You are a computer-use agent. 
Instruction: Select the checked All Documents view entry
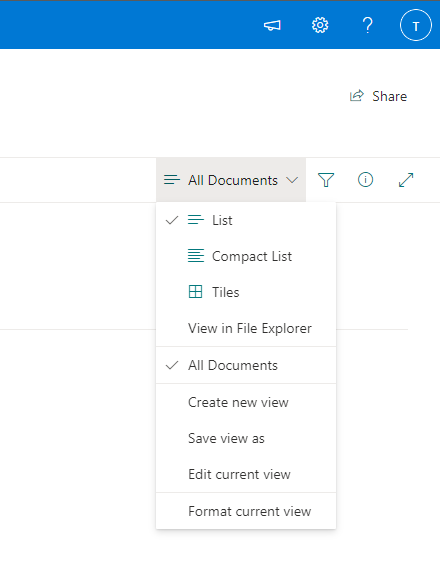coord(246,365)
